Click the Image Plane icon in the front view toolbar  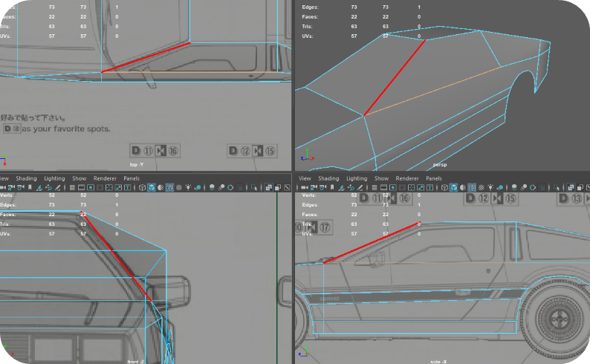click(x=39, y=187)
